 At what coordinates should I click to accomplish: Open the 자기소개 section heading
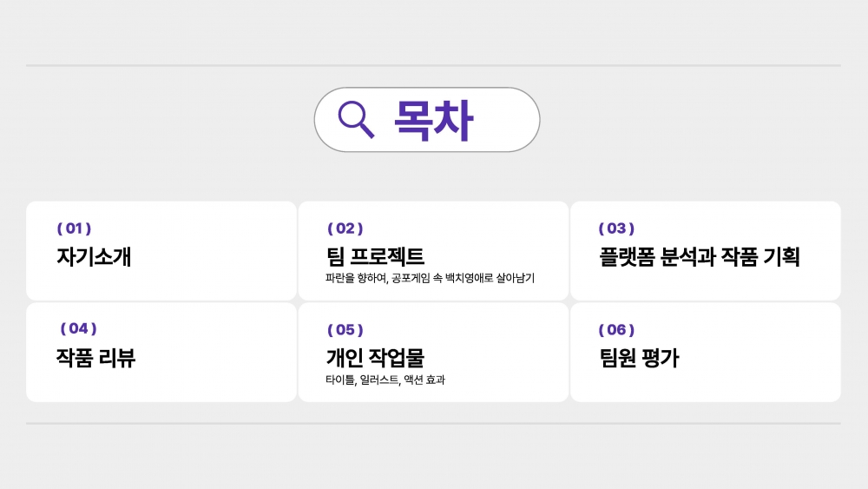click(x=94, y=257)
